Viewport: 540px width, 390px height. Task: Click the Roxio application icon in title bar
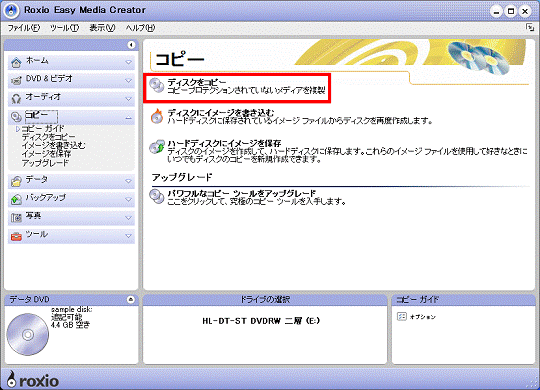(11, 10)
